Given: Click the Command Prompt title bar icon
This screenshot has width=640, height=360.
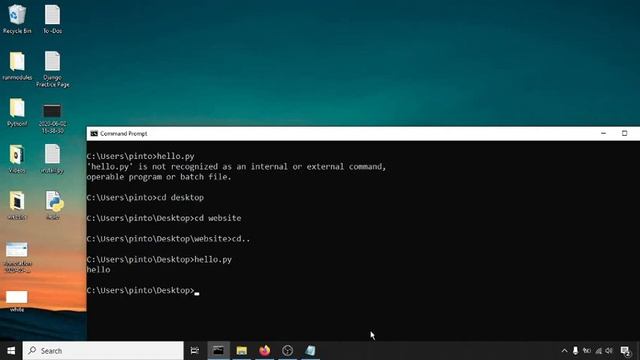Looking at the screenshot, I should pos(94,133).
